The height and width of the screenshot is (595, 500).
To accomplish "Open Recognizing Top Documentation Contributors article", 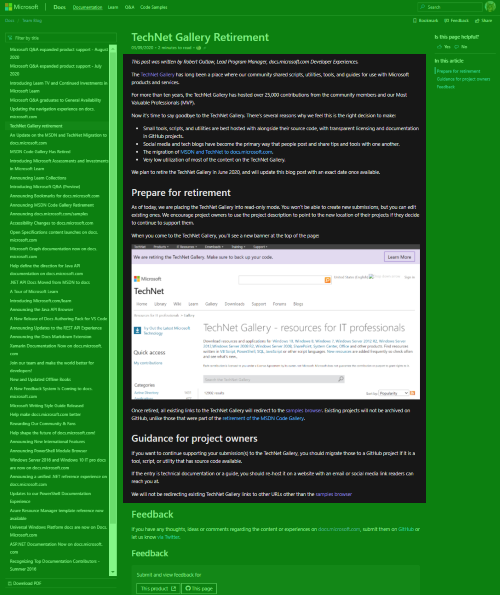I will pos(55,565).
